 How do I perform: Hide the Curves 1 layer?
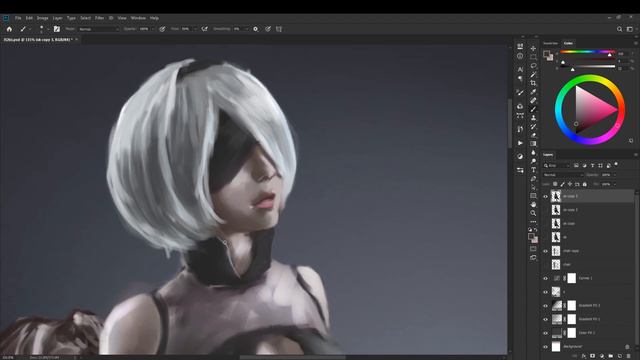(x=545, y=278)
